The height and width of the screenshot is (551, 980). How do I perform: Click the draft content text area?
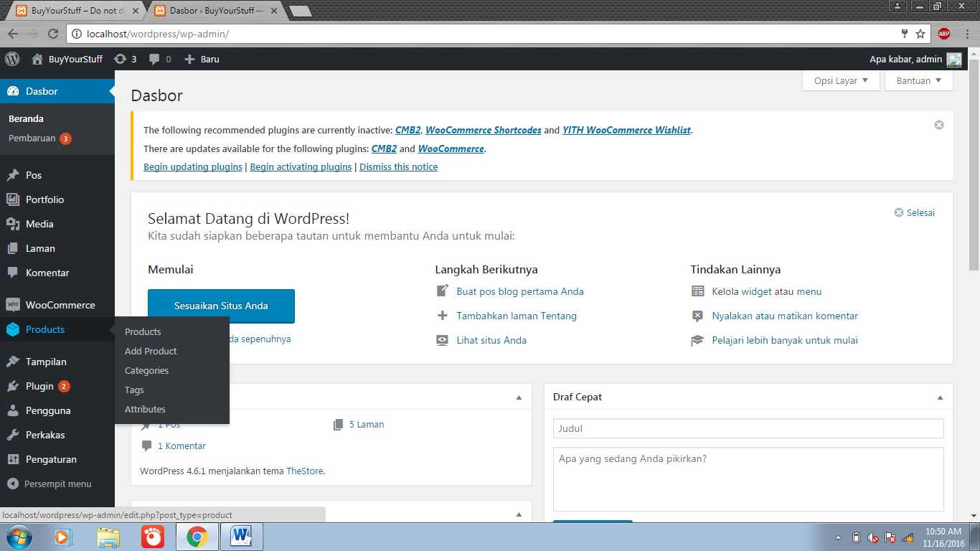click(748, 479)
